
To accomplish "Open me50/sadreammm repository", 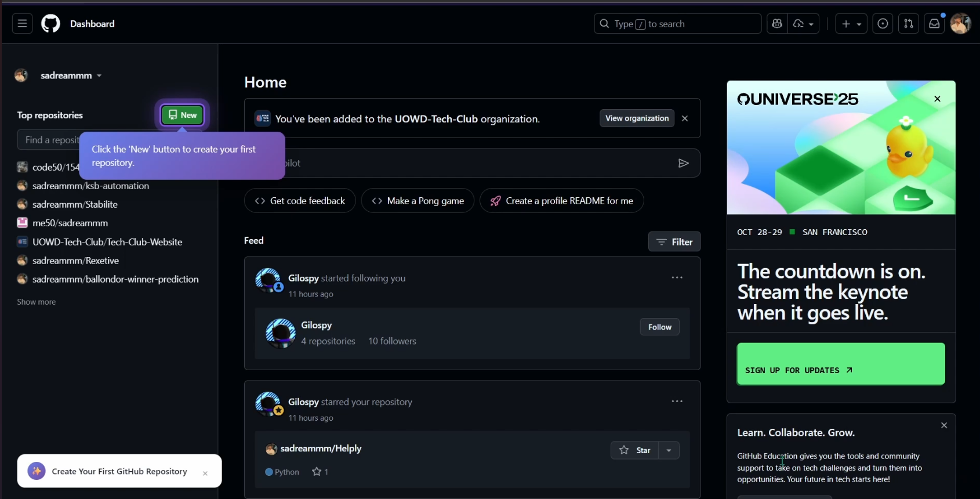I will click(70, 223).
